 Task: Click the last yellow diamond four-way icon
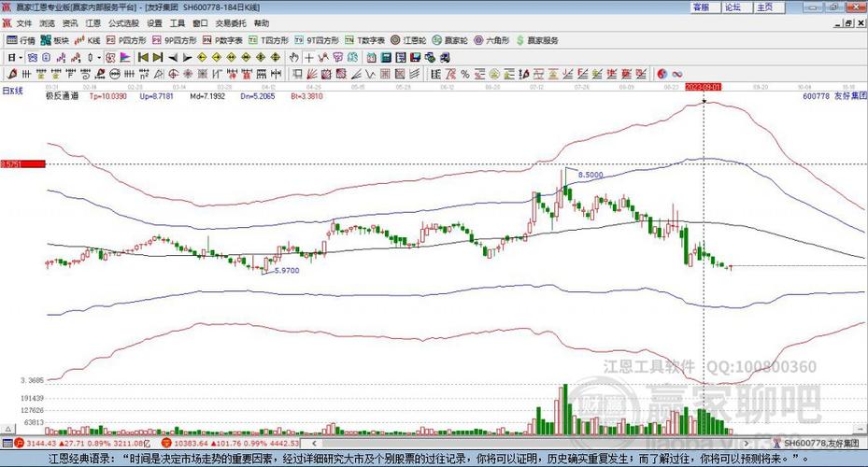275,57
